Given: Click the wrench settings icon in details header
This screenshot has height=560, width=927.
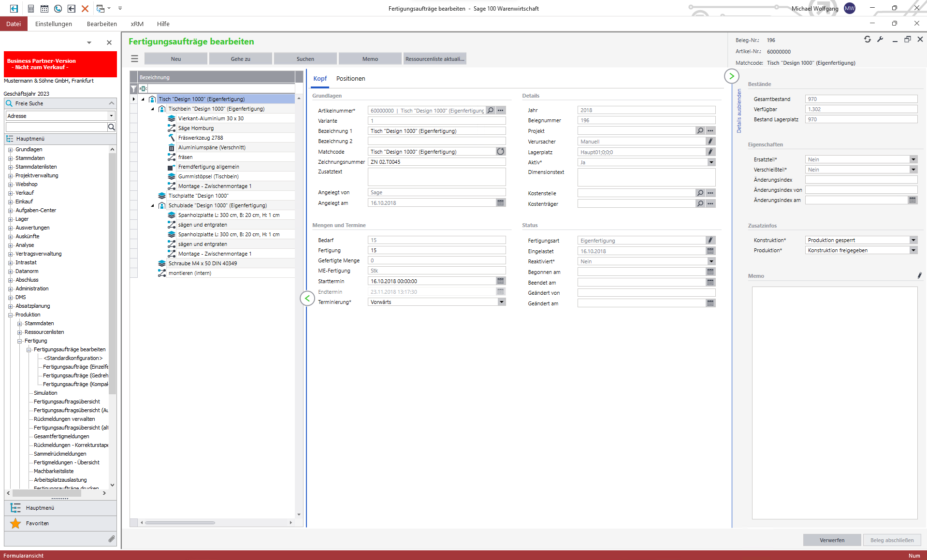Looking at the screenshot, I should click(x=880, y=40).
